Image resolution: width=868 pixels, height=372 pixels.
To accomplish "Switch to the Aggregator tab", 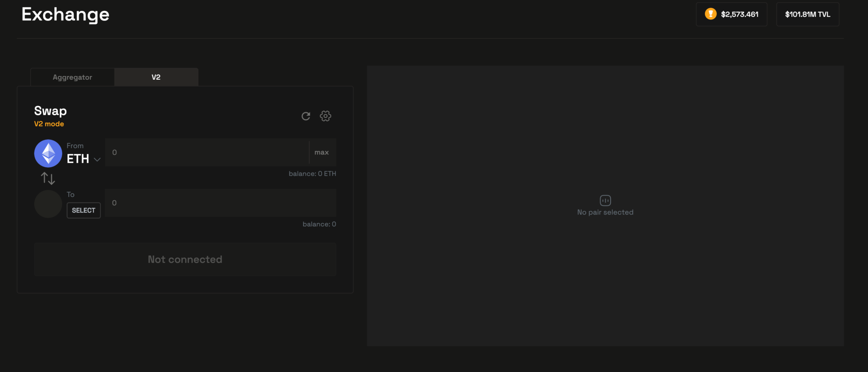I will (x=72, y=77).
